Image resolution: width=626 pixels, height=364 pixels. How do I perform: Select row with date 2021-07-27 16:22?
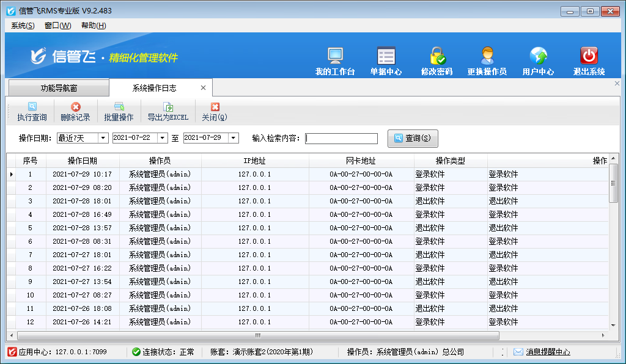coord(308,268)
